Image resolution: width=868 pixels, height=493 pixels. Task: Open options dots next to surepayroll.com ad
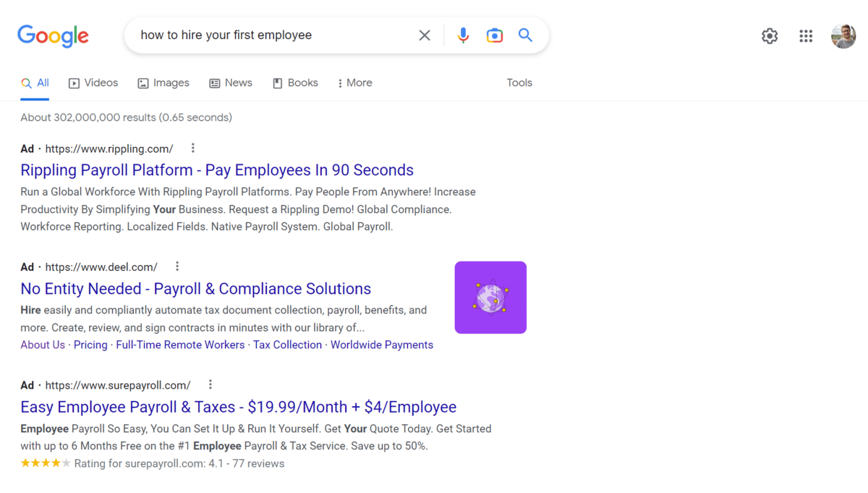tap(210, 385)
